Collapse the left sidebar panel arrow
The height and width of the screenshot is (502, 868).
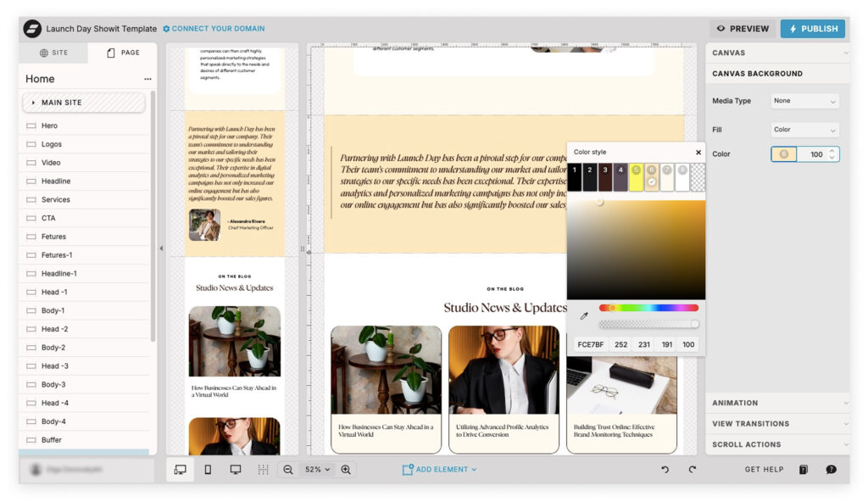161,248
